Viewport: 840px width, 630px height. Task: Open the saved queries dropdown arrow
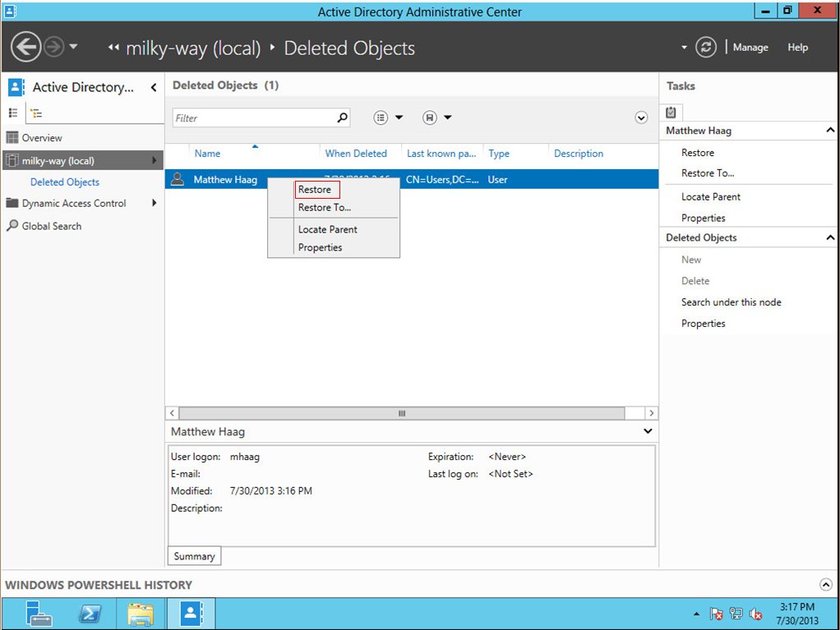pos(448,117)
